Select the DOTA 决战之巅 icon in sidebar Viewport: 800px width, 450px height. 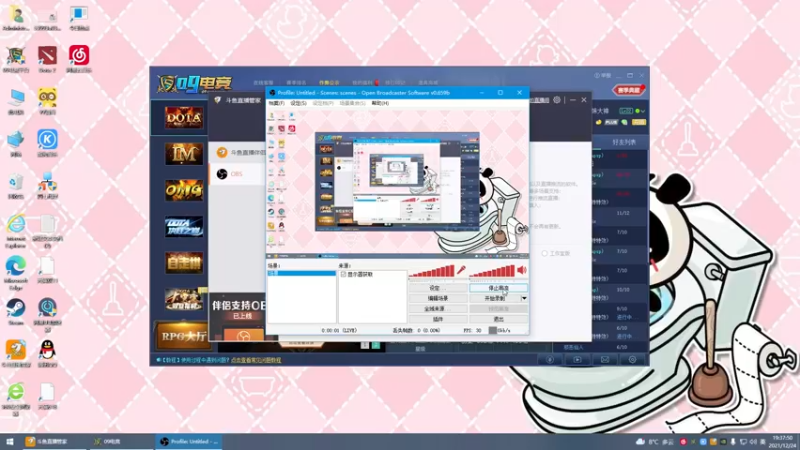[184, 227]
